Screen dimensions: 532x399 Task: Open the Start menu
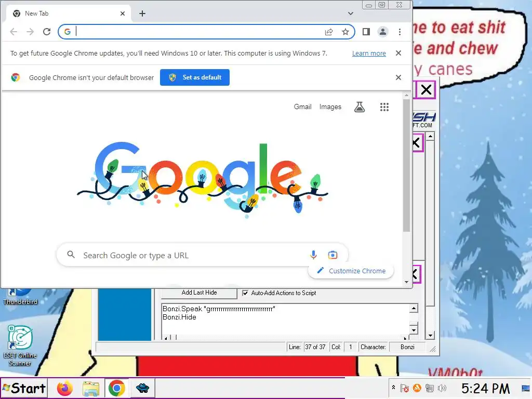pos(24,388)
